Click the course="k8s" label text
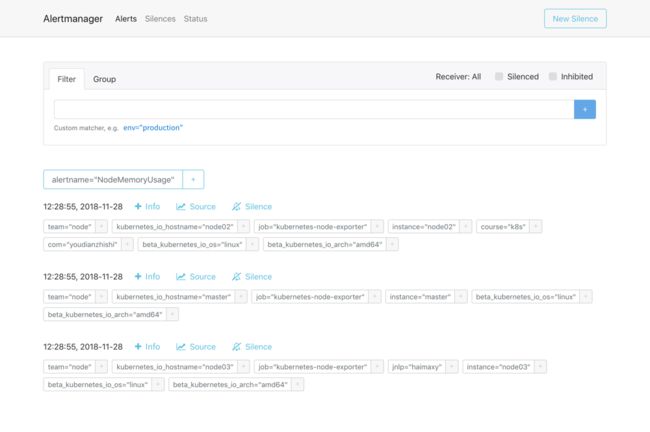The image size is (650, 432). (503, 227)
